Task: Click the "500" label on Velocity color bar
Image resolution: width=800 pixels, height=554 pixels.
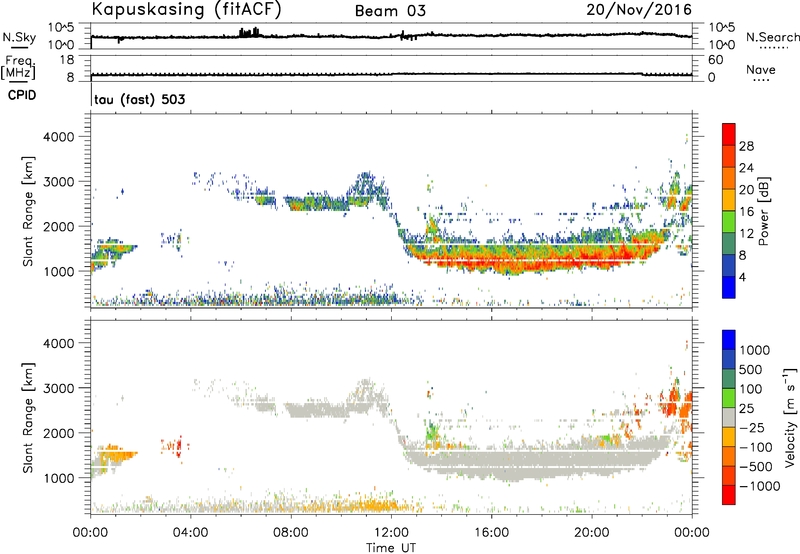Action: pyautogui.click(x=751, y=370)
